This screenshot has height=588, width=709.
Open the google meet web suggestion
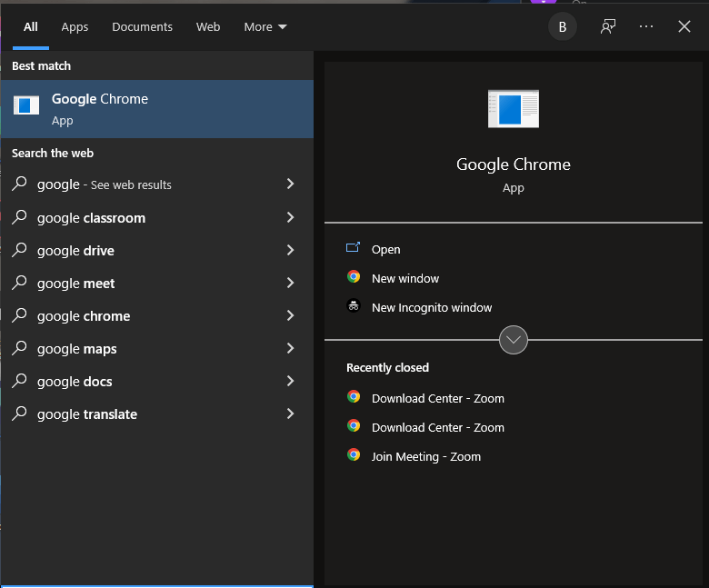(76, 284)
